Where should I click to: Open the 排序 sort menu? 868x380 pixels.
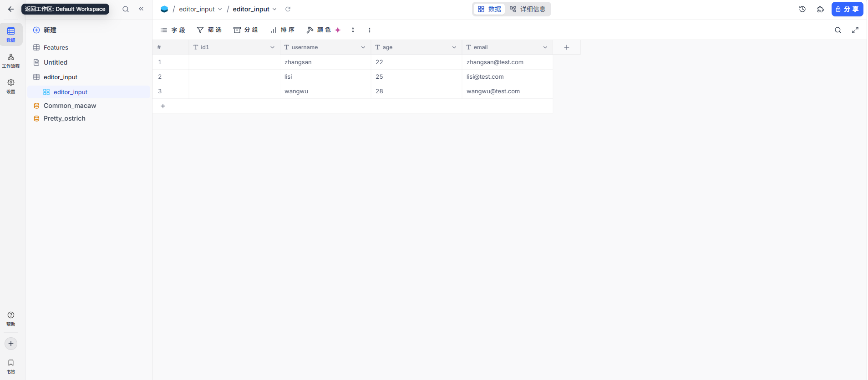tap(282, 30)
